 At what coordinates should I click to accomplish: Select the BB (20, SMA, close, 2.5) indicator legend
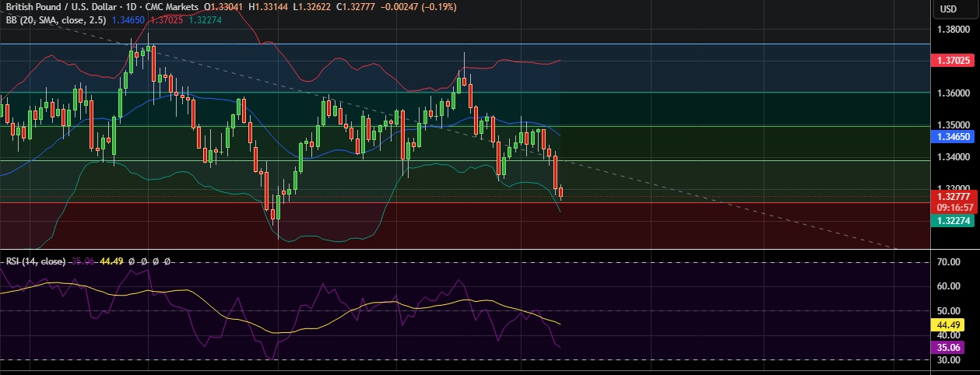[54, 19]
